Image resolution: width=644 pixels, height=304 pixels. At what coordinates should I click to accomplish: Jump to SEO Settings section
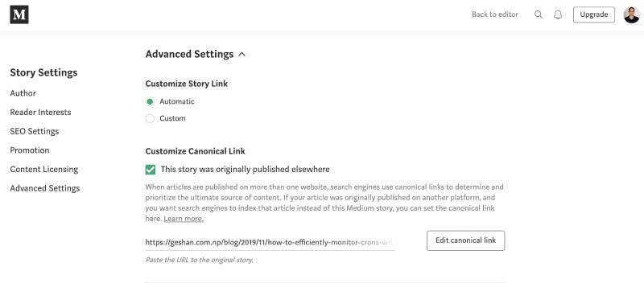pyautogui.click(x=35, y=131)
